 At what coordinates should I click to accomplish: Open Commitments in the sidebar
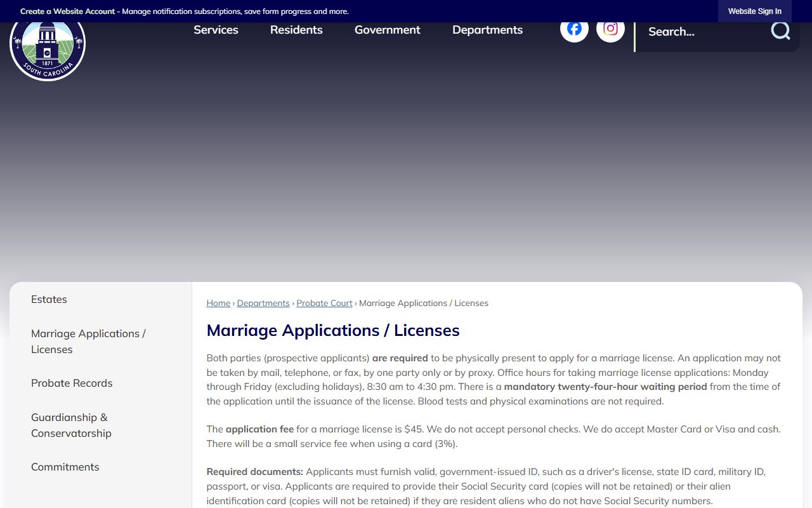point(65,467)
